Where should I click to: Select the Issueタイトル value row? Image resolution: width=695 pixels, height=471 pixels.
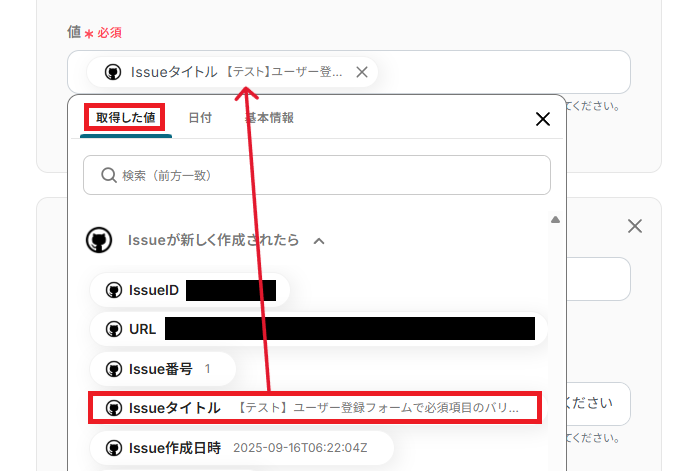[x=315, y=408]
